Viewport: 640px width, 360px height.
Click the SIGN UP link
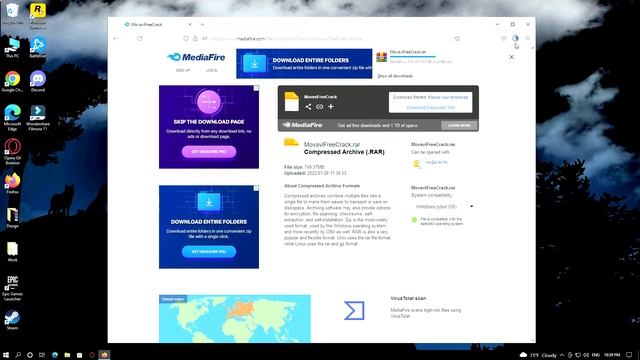(183, 70)
